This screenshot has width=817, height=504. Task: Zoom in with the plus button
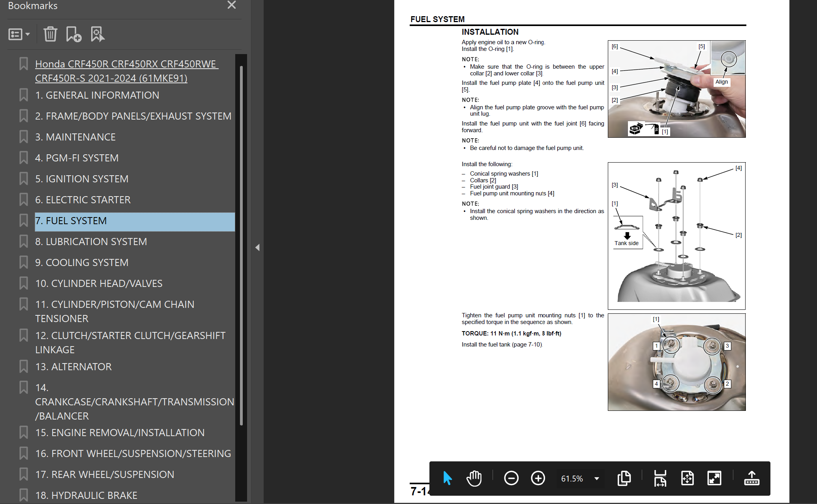coord(538,478)
